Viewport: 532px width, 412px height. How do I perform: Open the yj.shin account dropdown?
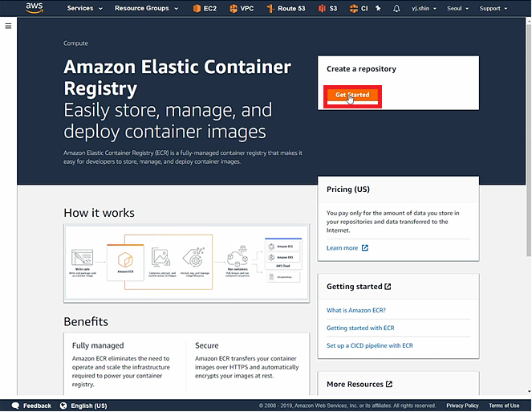pyautogui.click(x=424, y=8)
